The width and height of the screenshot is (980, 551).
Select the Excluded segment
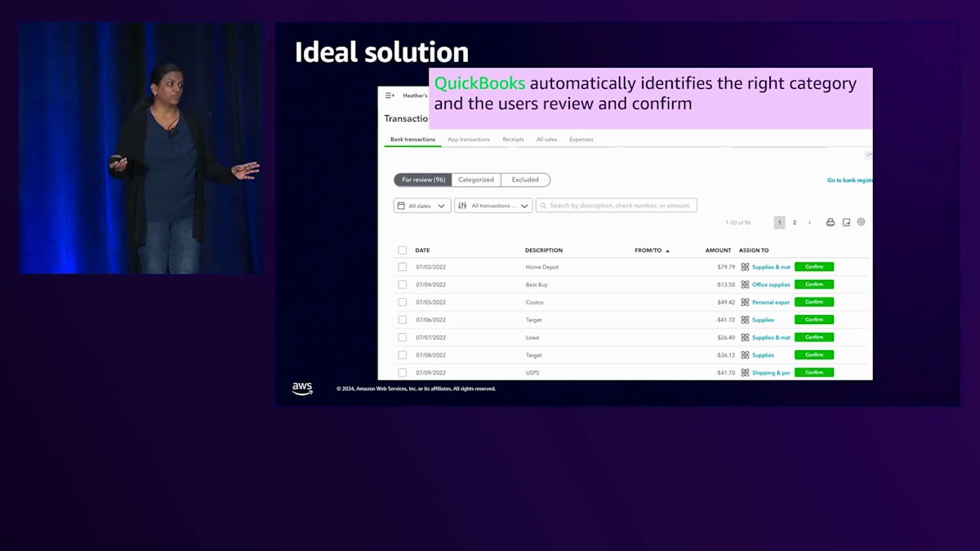(x=525, y=180)
